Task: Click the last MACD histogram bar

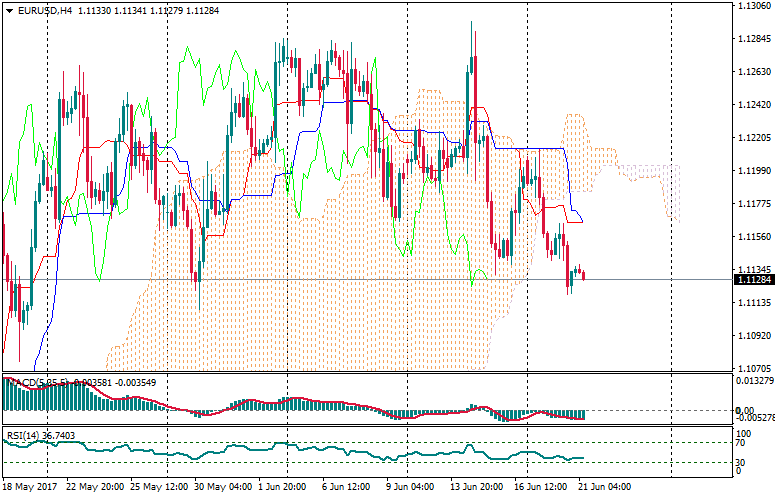Action: pyautogui.click(x=583, y=415)
